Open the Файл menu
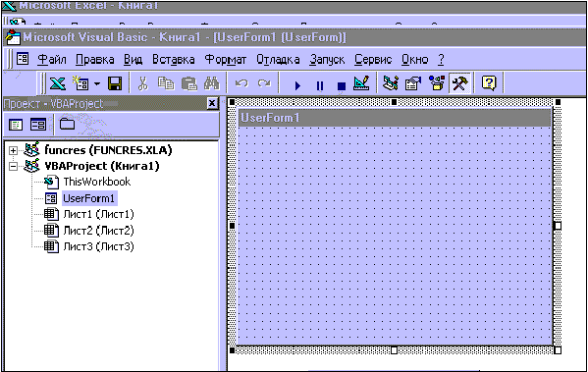This screenshot has height=372, width=588. tap(52, 59)
